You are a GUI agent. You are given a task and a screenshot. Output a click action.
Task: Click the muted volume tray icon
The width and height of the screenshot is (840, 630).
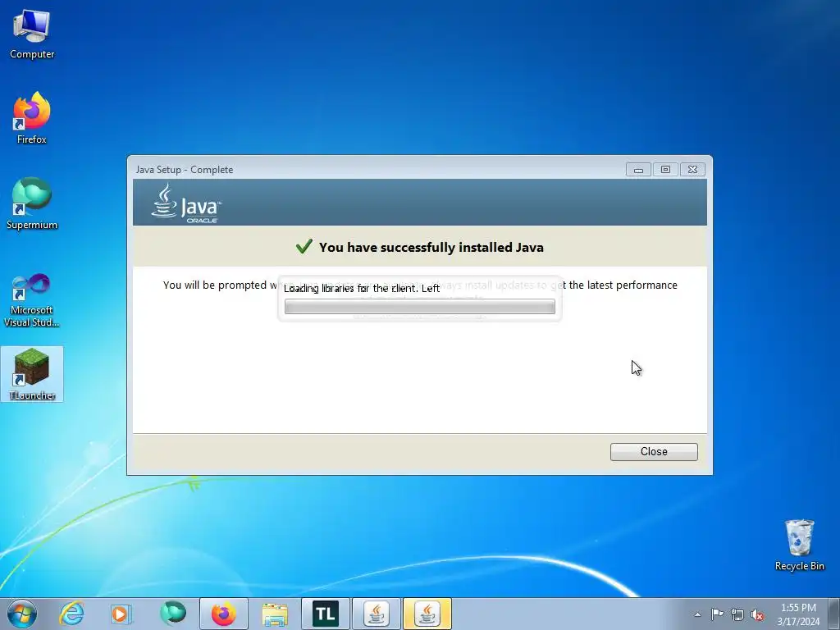(x=757, y=614)
